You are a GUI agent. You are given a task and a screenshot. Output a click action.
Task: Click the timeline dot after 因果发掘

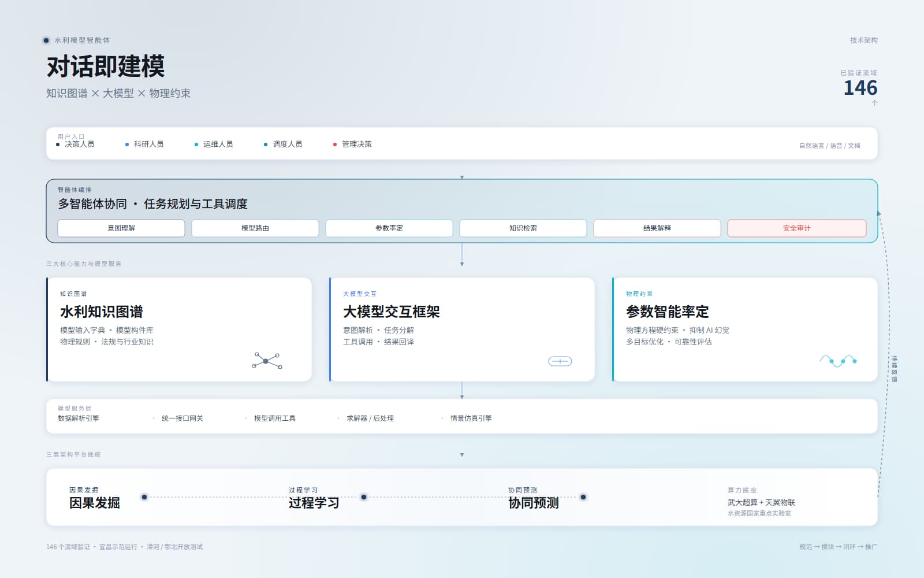click(144, 497)
